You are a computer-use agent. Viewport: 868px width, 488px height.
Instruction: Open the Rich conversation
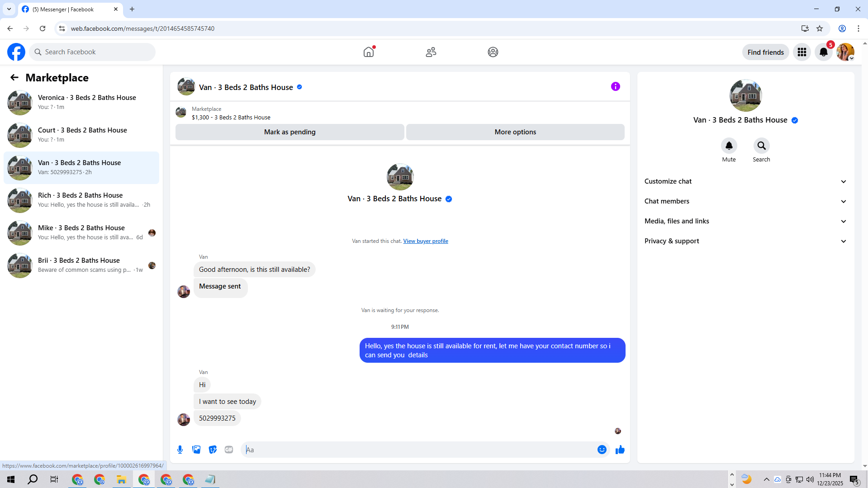point(81,200)
